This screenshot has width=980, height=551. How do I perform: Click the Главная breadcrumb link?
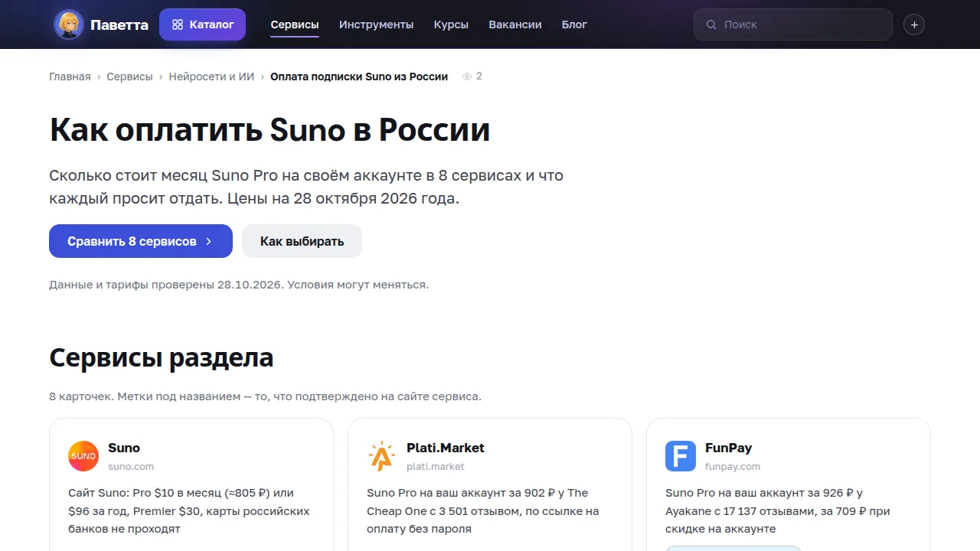click(x=70, y=77)
